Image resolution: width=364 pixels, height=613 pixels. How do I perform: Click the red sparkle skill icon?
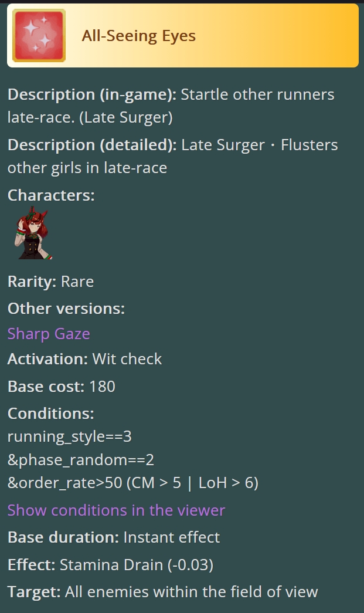click(39, 36)
